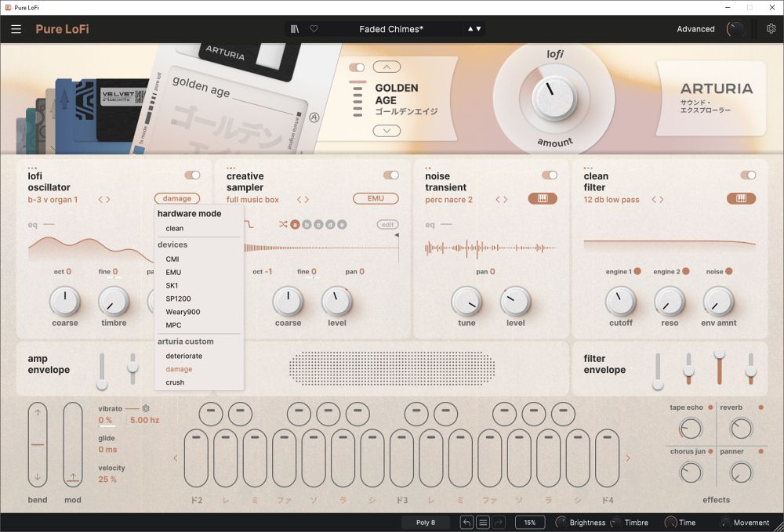Image resolution: width=784 pixels, height=532 pixels.
Task: Open the history list icon in bottom bar
Action: click(483, 523)
